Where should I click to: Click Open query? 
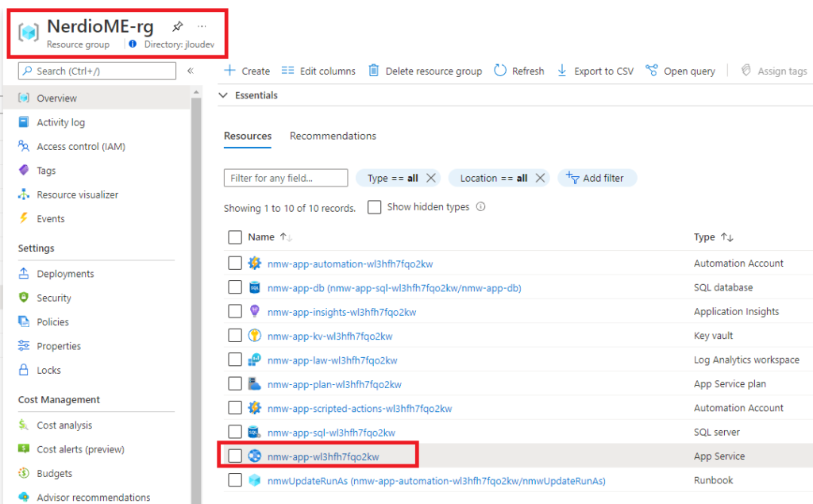(680, 71)
